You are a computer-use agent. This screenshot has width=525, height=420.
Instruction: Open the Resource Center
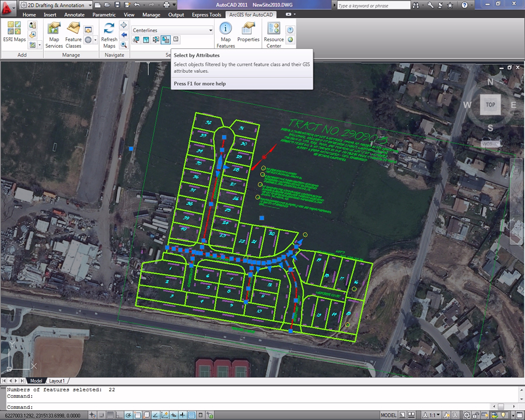pyautogui.click(x=274, y=35)
